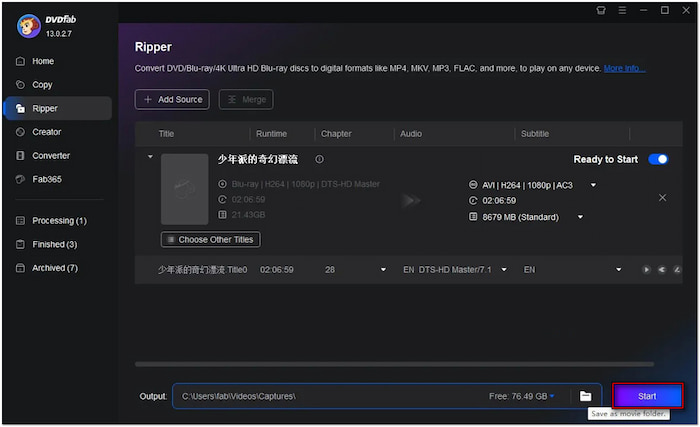Click the Title0 runtime 02:06:59 cell
The height and width of the screenshot is (427, 700).
(x=277, y=269)
